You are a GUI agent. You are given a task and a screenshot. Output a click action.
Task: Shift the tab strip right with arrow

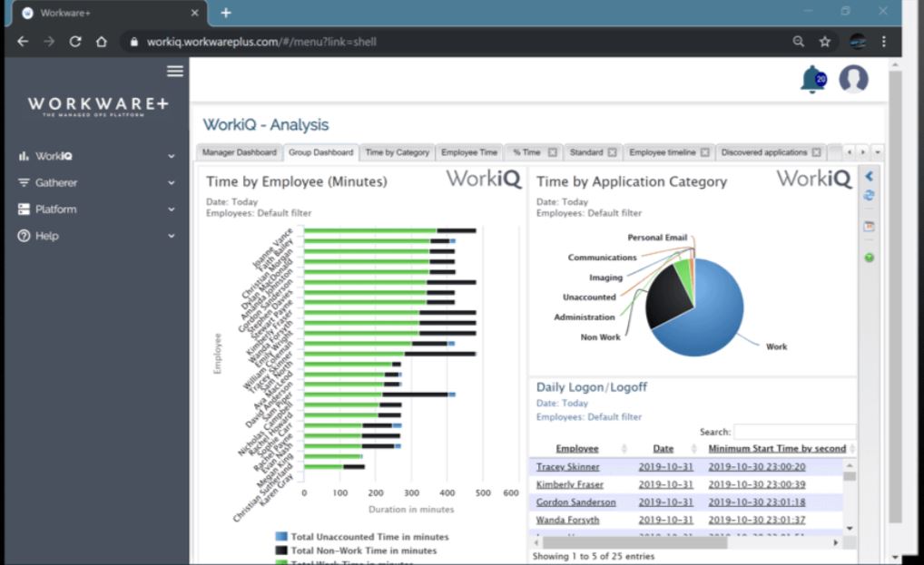(863, 152)
